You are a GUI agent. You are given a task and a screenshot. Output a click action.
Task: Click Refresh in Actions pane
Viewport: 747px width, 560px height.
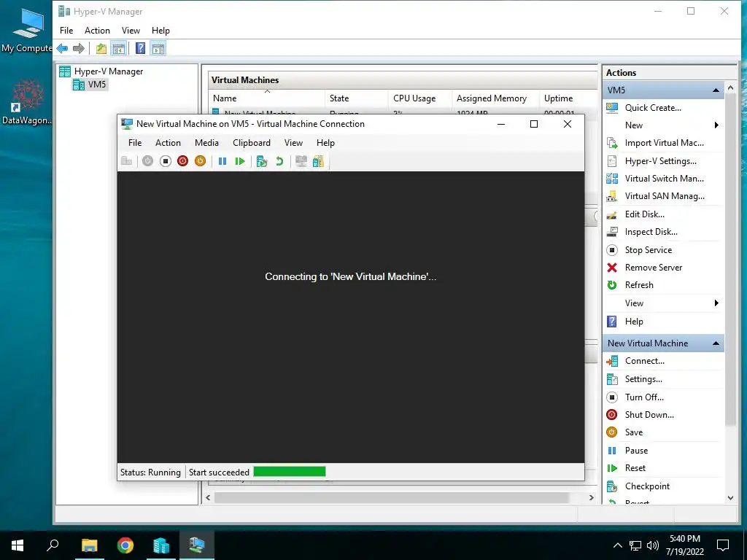pyautogui.click(x=639, y=285)
